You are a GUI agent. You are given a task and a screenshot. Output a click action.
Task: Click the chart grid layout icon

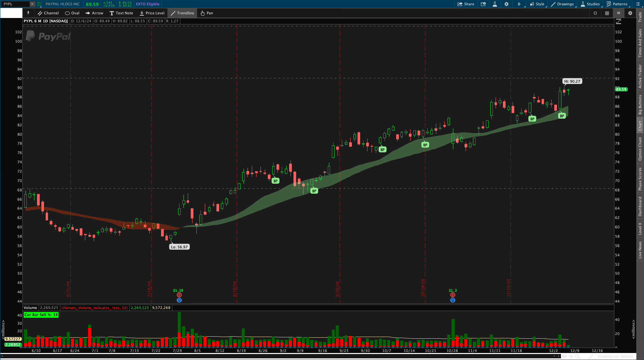pyautogui.click(x=607, y=13)
